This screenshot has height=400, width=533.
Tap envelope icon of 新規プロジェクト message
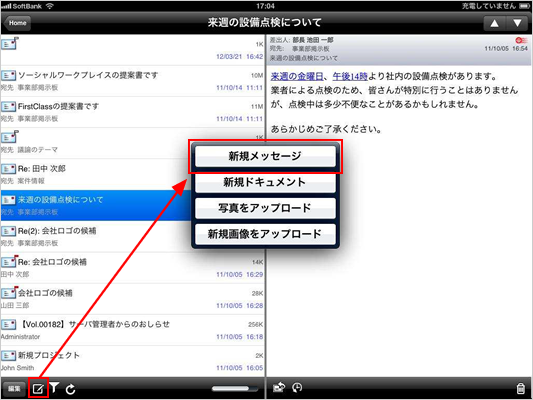pyautogui.click(x=8, y=355)
